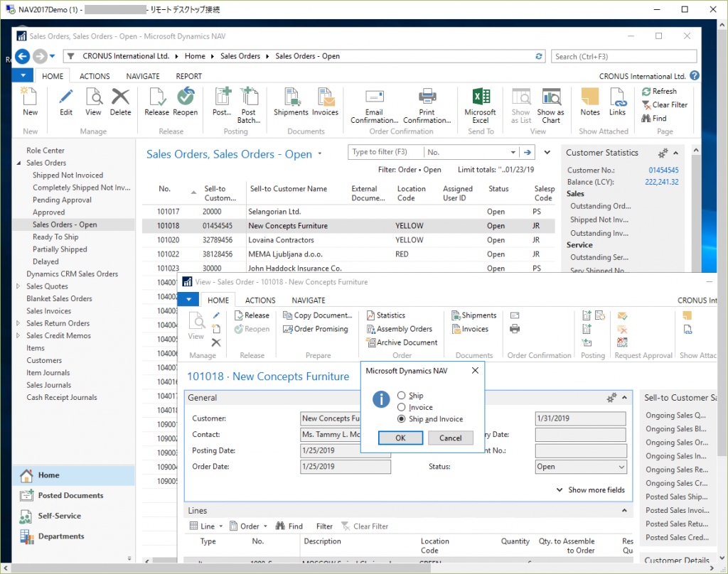Screen dimensions: 728x574
Task: Open Shipments from the Documents group
Action: (291, 101)
